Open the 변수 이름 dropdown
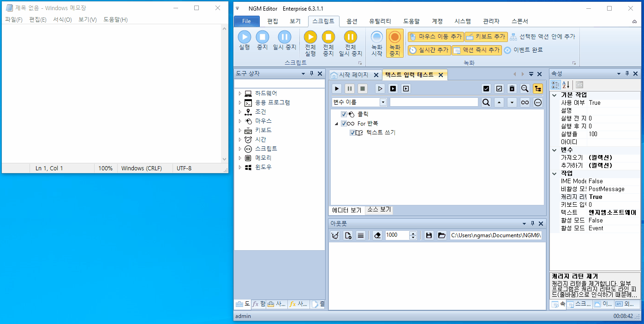Image resolution: width=644 pixels, height=324 pixels. tap(383, 102)
